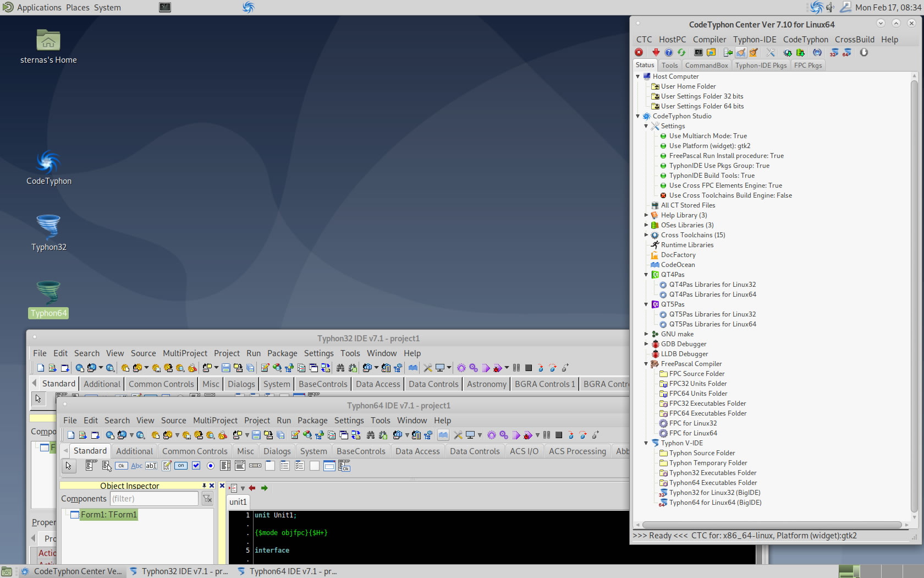Click the Stop square icon in Typhon32 IDE toolbar

[529, 368]
